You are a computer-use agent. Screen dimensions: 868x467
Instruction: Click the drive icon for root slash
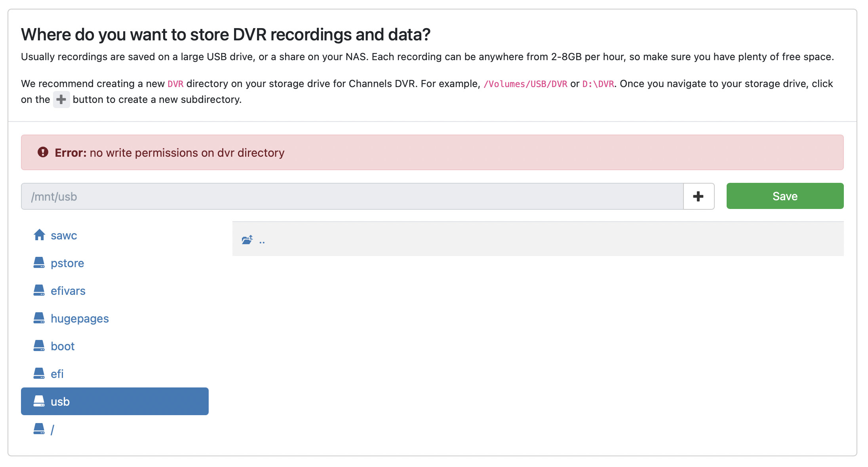pos(39,429)
